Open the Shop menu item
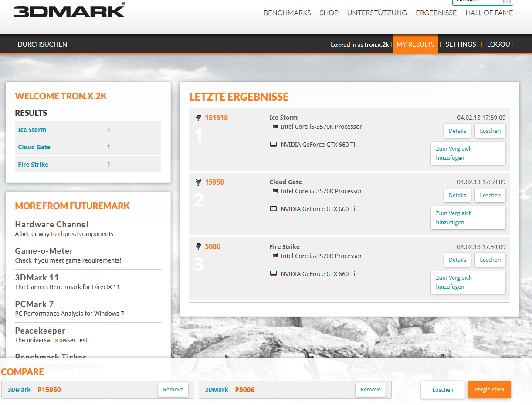The image size is (532, 405). pyautogui.click(x=329, y=13)
